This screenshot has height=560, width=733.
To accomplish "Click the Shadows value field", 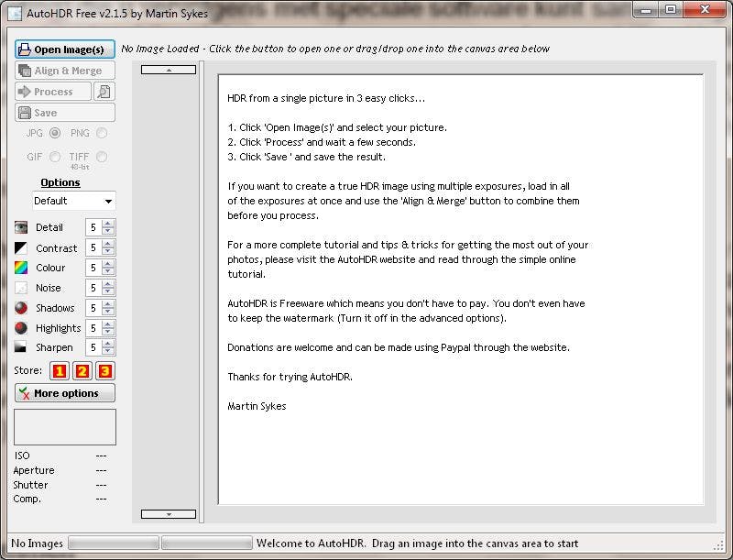I will pos(94,308).
